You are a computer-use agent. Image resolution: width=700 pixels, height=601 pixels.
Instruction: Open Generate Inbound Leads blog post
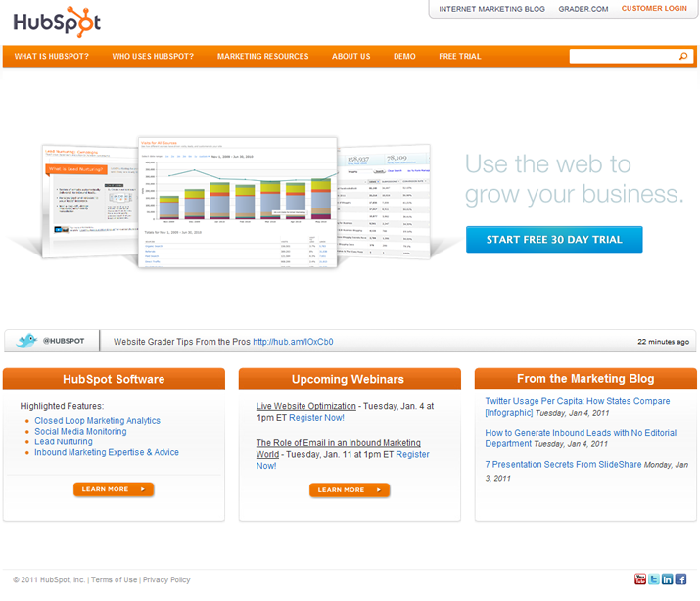581,439
